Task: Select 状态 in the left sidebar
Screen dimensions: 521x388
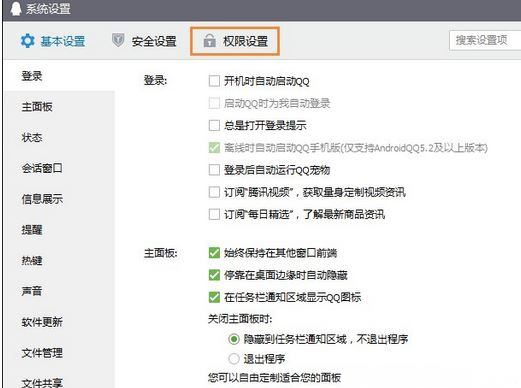Action: (32, 137)
